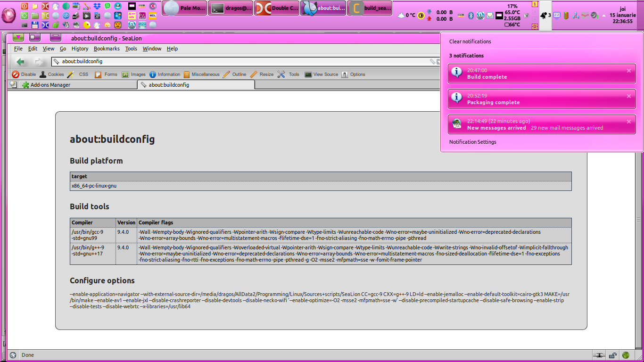Click the greyed-out forward arrow
Image resolution: width=644 pixels, height=362 pixels.
[x=39, y=62]
